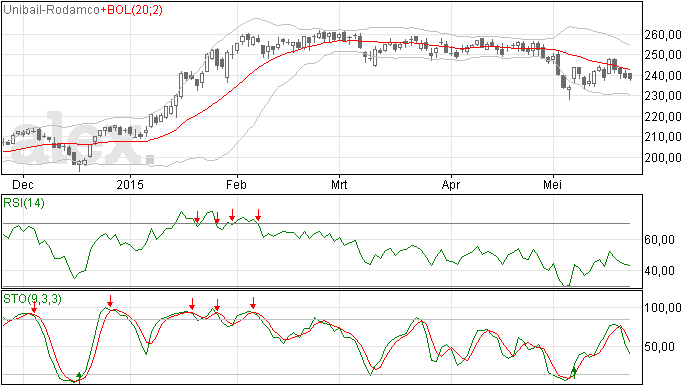Click the RSI(14) panel label
The image size is (690, 387).
click(24, 203)
